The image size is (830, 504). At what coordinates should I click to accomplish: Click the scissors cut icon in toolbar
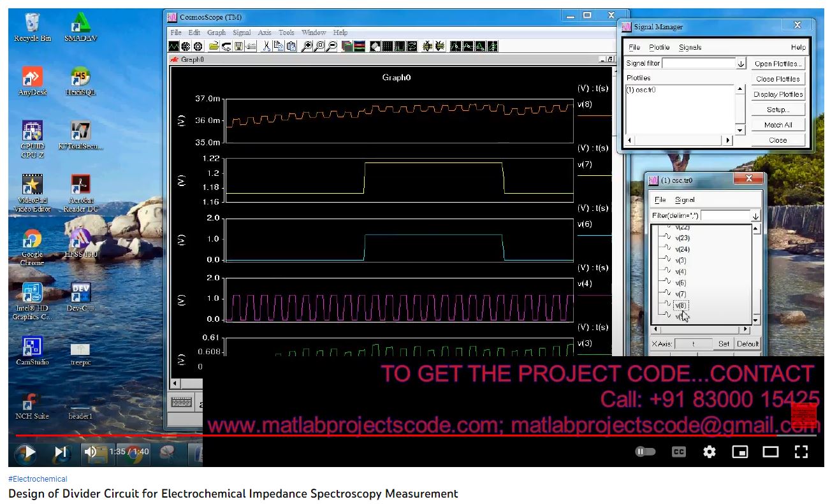266,47
